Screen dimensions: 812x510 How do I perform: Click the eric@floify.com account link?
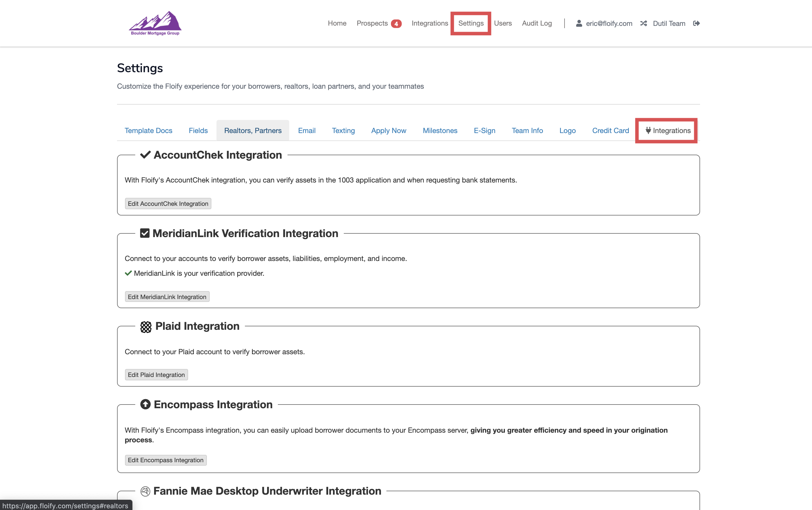[609, 23]
